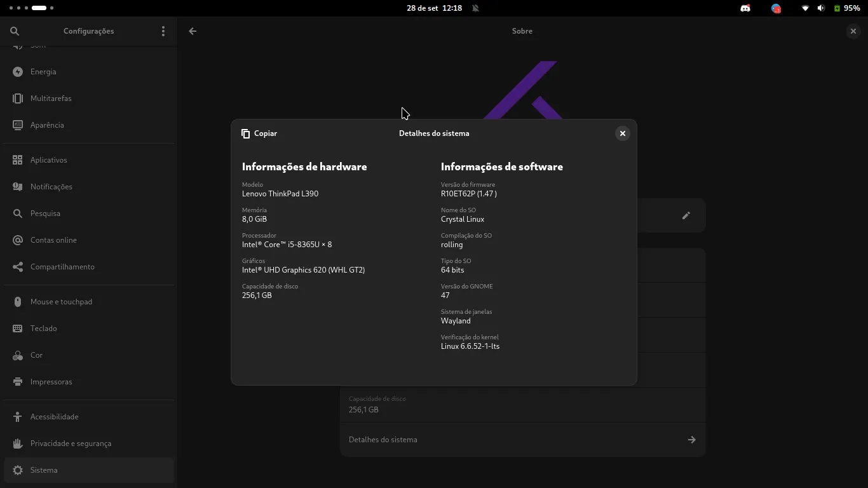Screen dimensions: 868x488
Task: Click the at-sign icon for Contas online
Action: 18,240
